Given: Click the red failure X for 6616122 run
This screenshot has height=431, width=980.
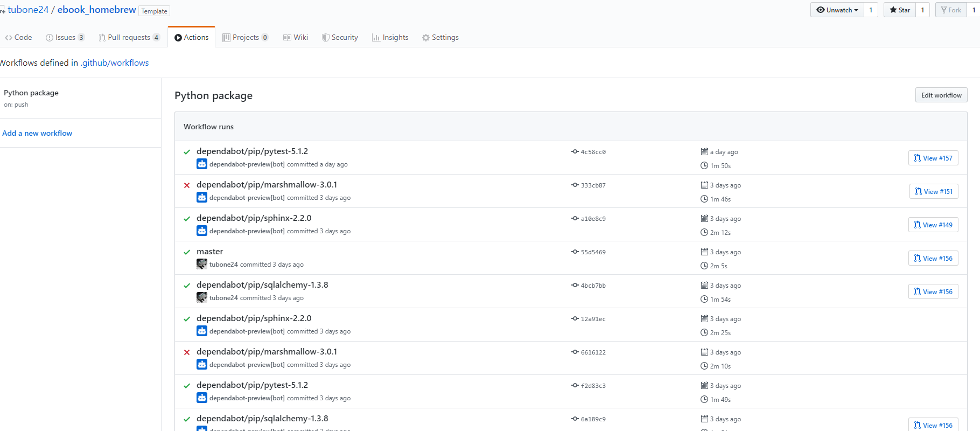Looking at the screenshot, I should pyautogui.click(x=187, y=352).
